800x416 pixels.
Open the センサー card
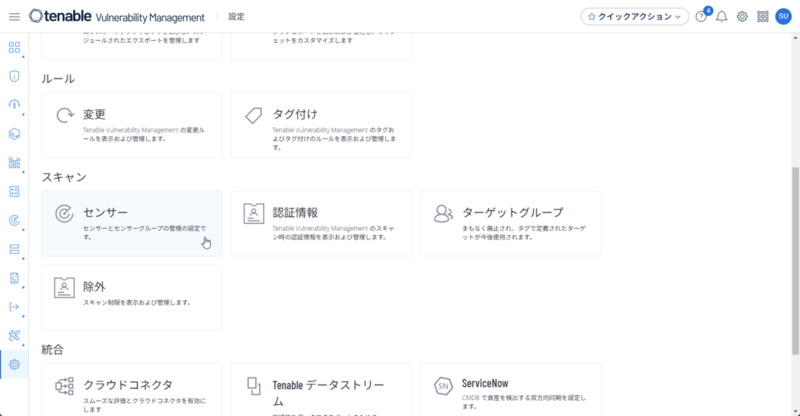point(132,224)
